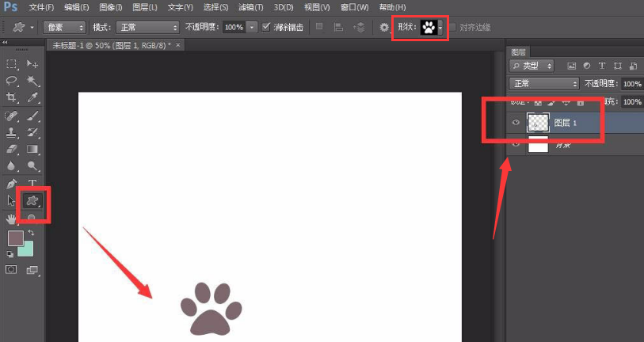This screenshot has width=644, height=342.
Task: Click the foreground color swatch
Action: [x=15, y=238]
